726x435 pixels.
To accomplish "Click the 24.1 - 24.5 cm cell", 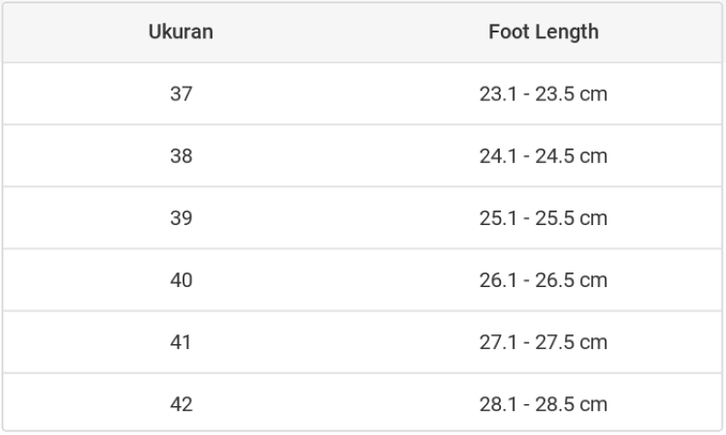I will pyautogui.click(x=543, y=156).
